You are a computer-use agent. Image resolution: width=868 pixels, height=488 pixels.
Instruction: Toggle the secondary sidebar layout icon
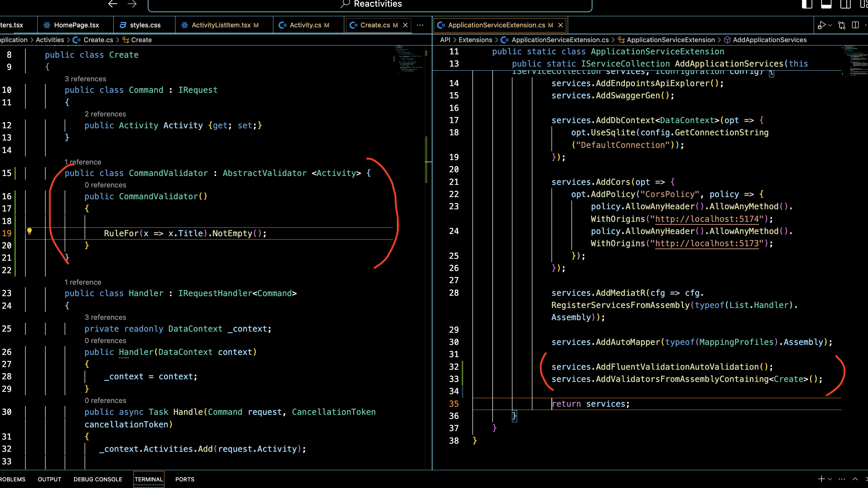(x=845, y=4)
